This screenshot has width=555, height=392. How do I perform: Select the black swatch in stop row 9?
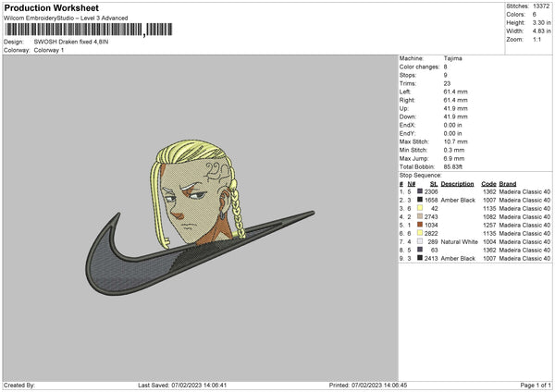point(420,258)
